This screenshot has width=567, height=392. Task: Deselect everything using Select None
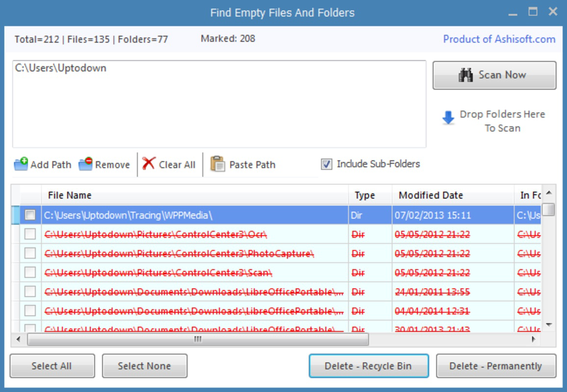144,366
